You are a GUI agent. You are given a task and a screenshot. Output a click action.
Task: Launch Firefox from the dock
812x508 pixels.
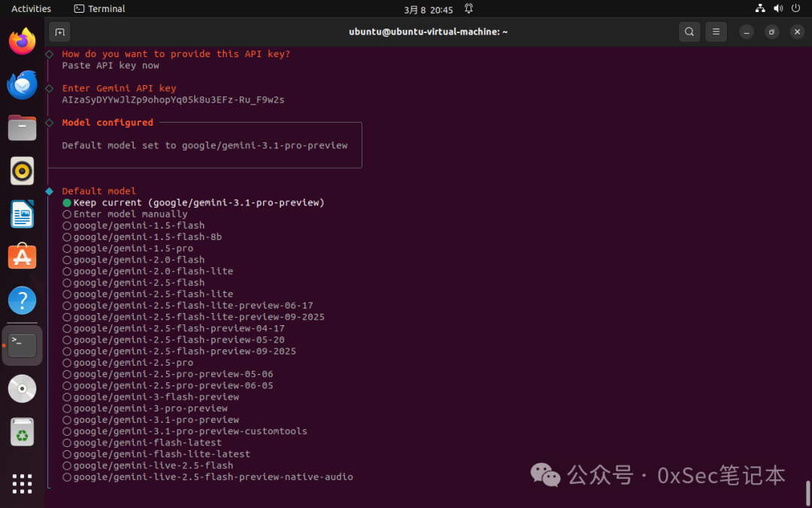[23, 41]
